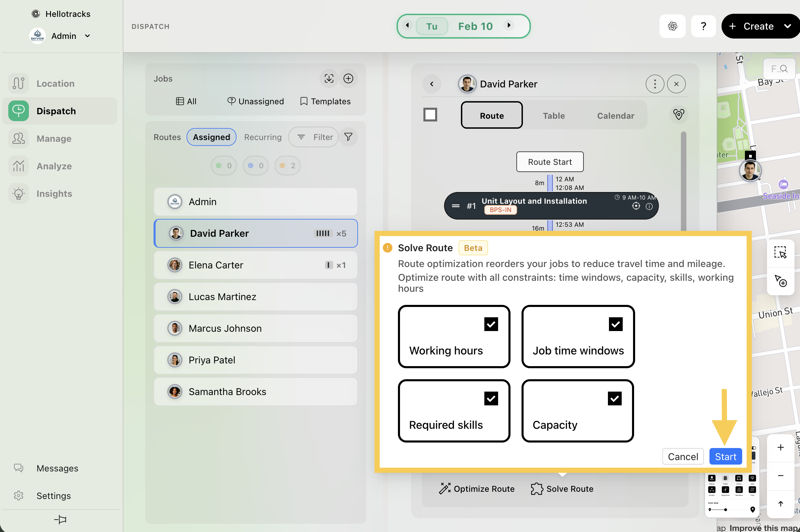800x532 pixels.
Task: Click the import jobs icon
Action: tap(329, 78)
